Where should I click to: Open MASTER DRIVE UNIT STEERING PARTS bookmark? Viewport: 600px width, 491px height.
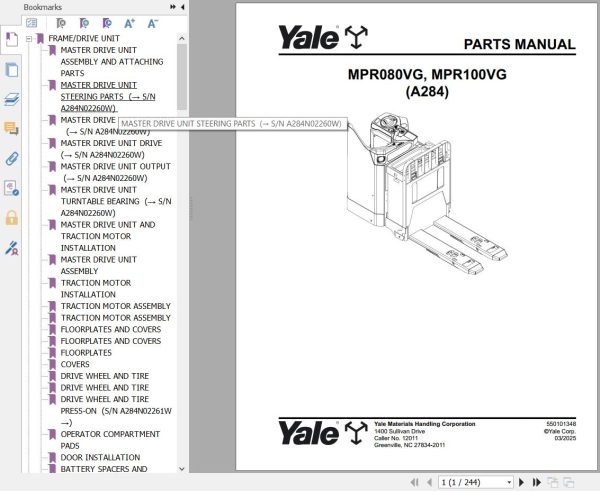(108, 96)
